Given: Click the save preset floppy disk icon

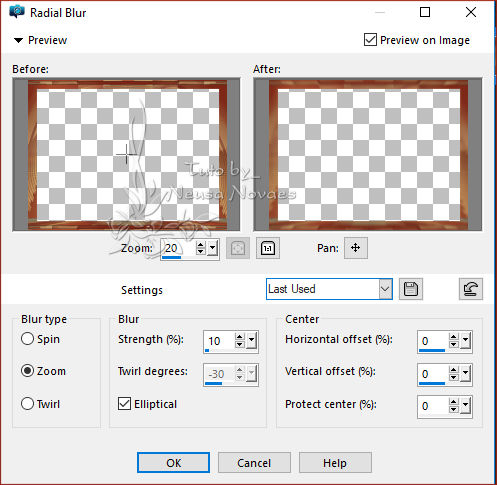Looking at the screenshot, I should [411, 289].
